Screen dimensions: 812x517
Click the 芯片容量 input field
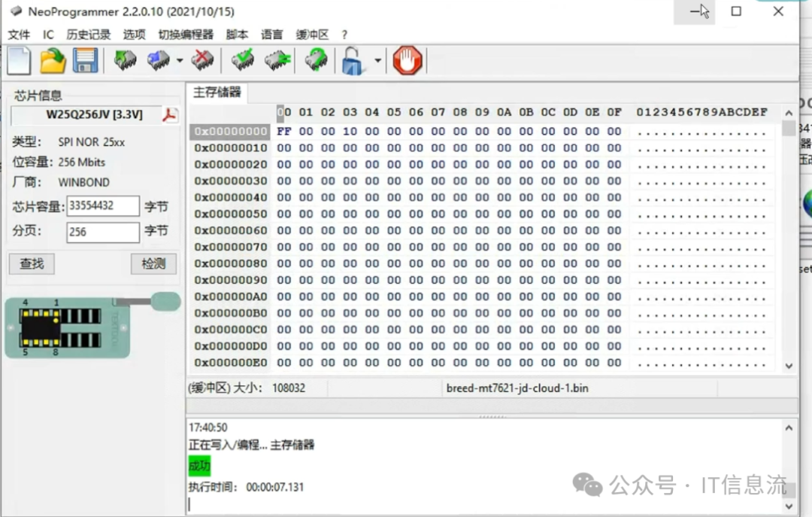(103, 206)
